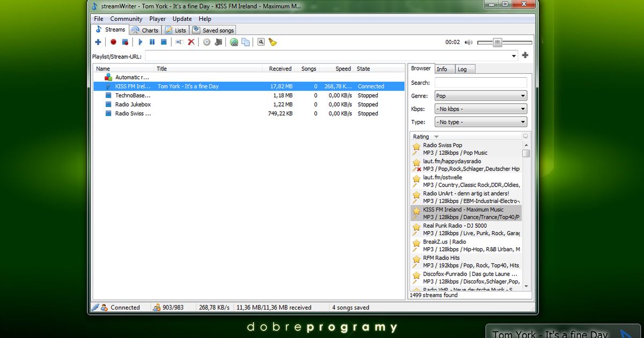Sort streams by the Name column header
644x338 pixels.
click(124, 69)
